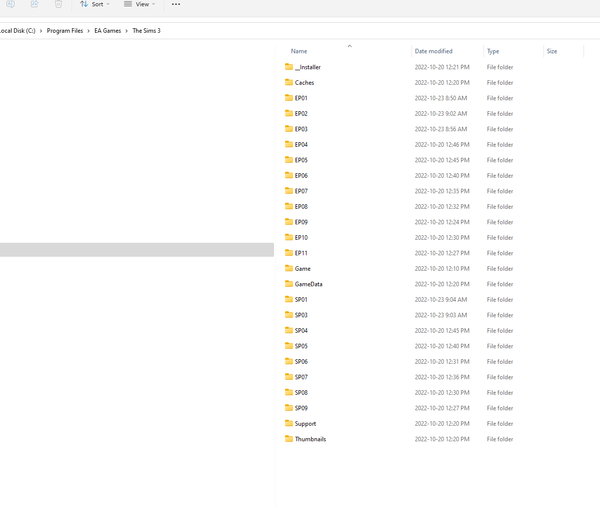600x507 pixels.
Task: Select the EP07 folder icon
Action: pos(289,191)
